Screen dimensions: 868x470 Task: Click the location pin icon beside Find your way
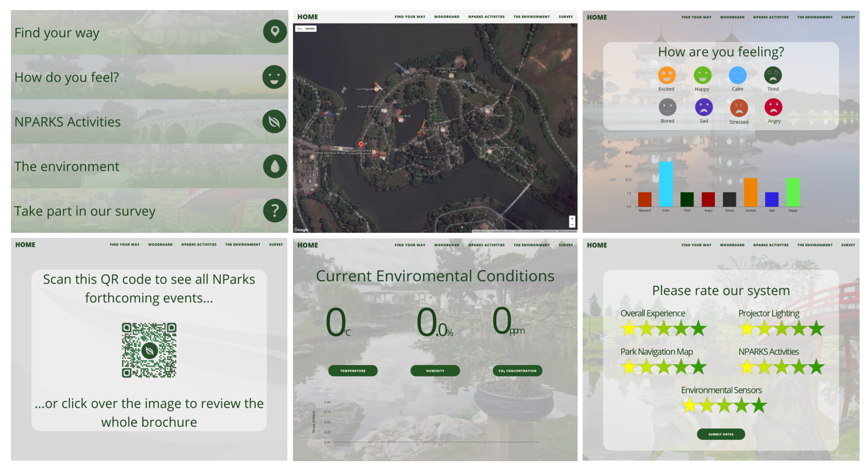275,32
